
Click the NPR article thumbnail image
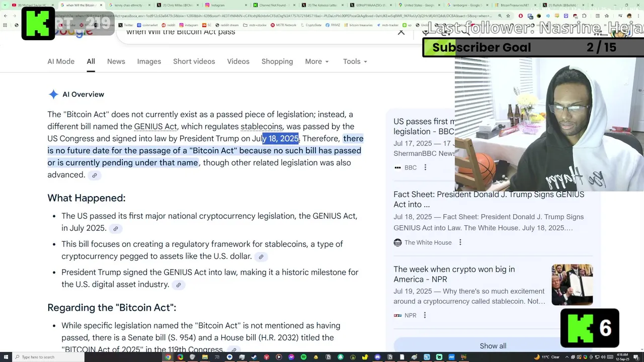pos(572,285)
